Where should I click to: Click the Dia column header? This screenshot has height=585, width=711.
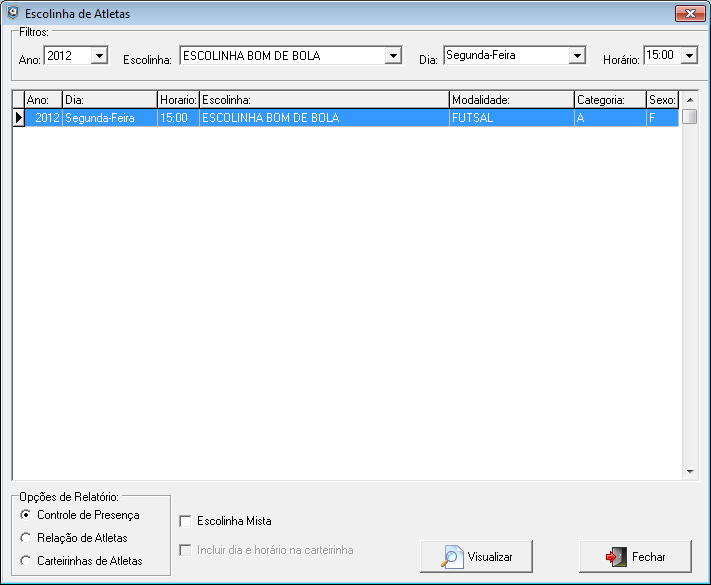(x=110, y=100)
